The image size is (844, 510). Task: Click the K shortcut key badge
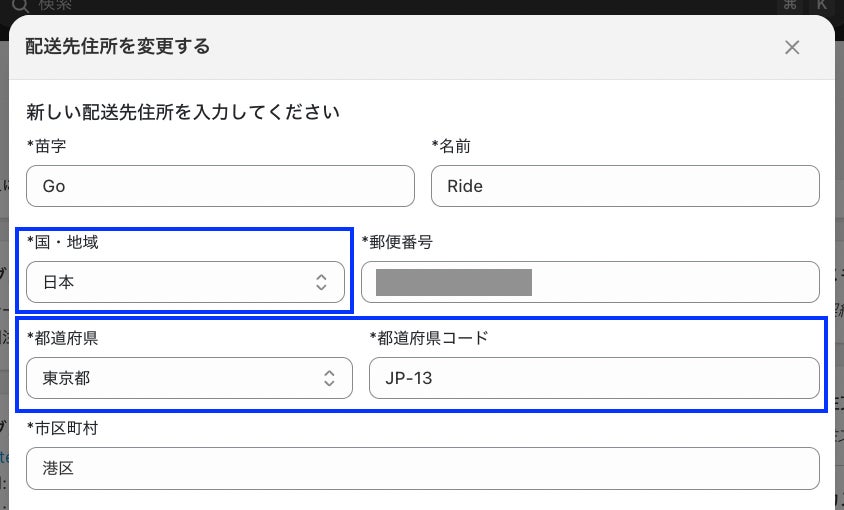[824, 5]
